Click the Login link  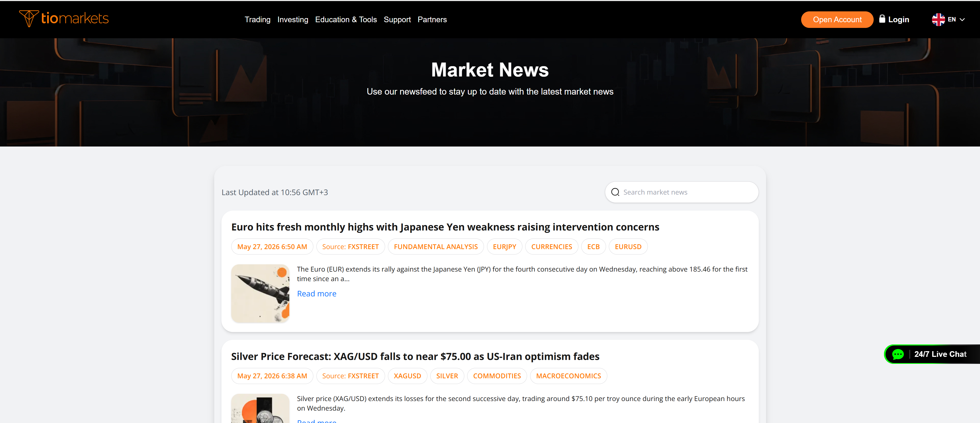tap(898, 19)
